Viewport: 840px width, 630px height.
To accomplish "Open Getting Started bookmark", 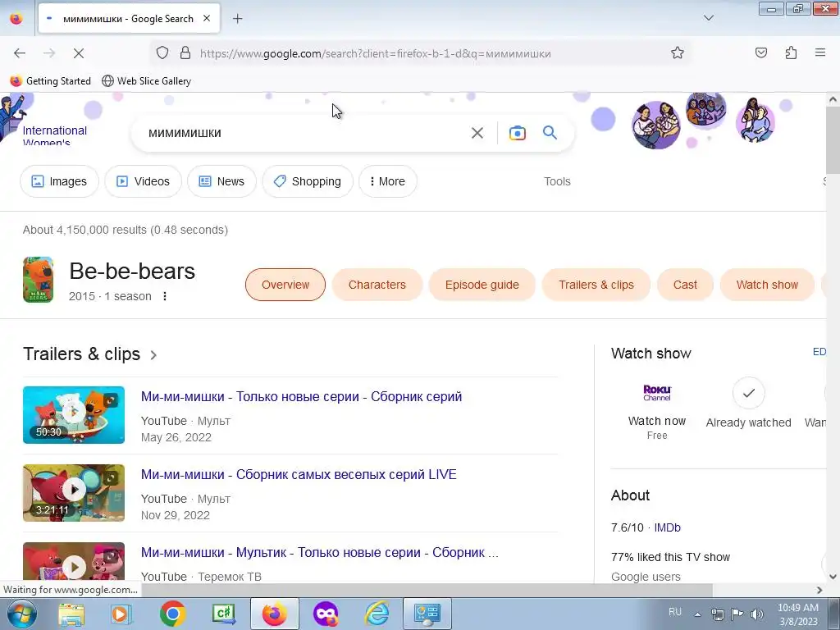I will coord(51,81).
